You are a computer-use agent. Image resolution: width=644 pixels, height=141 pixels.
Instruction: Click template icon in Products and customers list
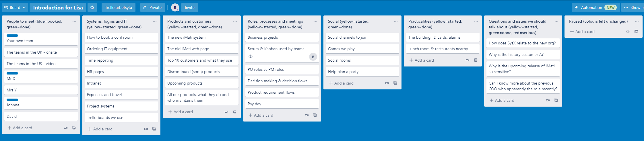[x=234, y=112]
